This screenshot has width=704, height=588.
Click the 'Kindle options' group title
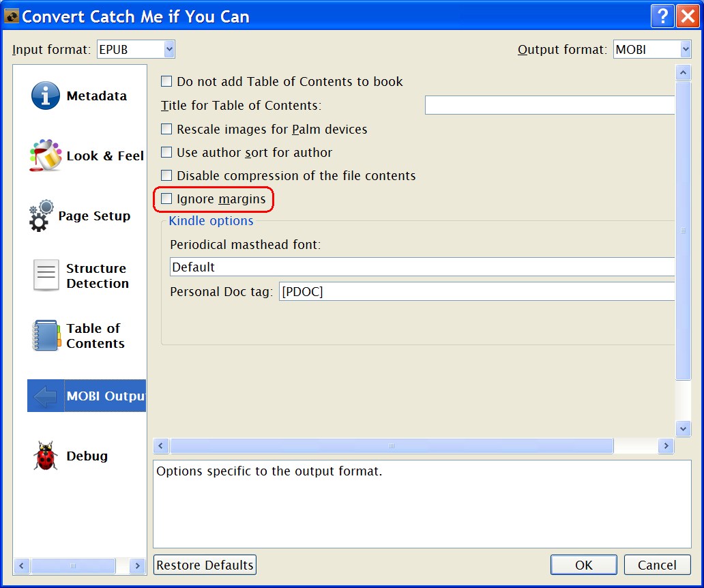click(211, 221)
